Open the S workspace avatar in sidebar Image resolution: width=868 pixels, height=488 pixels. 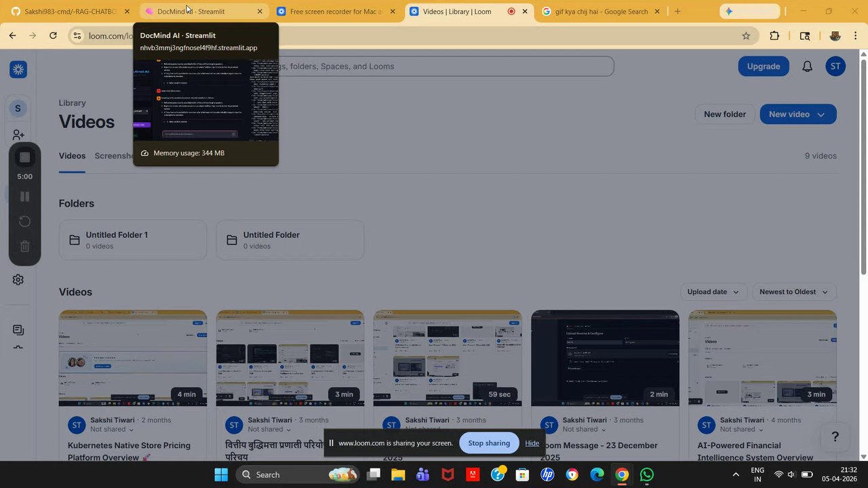[x=18, y=108]
